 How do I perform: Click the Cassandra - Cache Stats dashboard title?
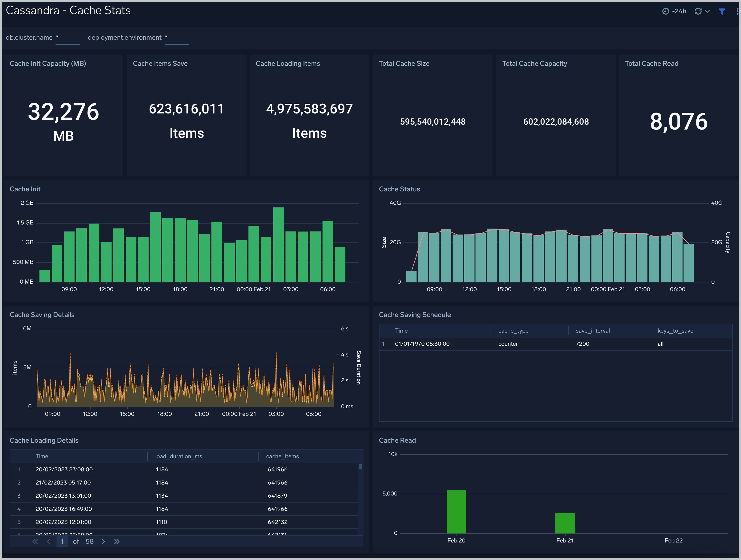point(68,10)
